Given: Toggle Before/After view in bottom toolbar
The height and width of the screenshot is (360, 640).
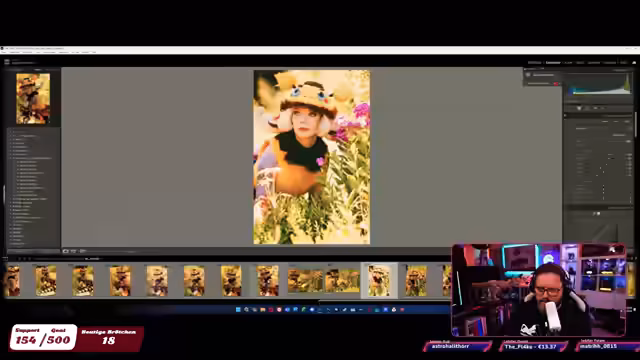Looking at the screenshot, I should coord(74,251).
